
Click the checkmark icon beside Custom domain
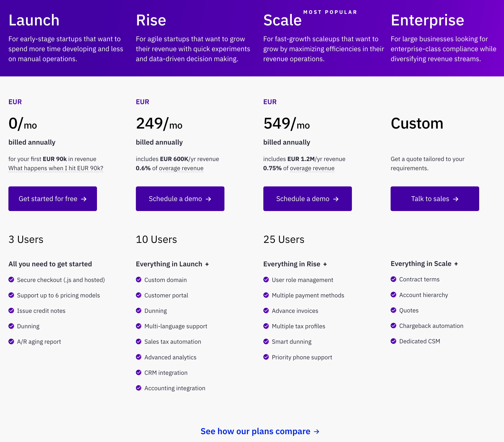click(x=139, y=280)
